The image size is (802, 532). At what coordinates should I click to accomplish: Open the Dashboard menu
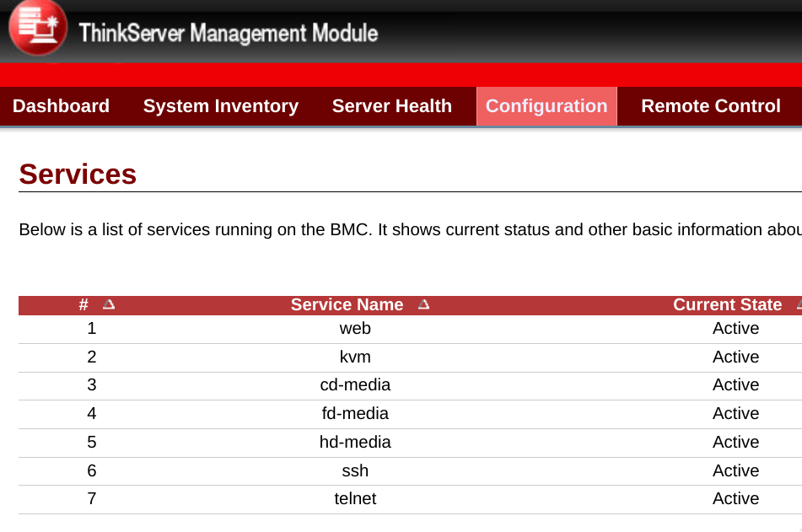[62, 106]
